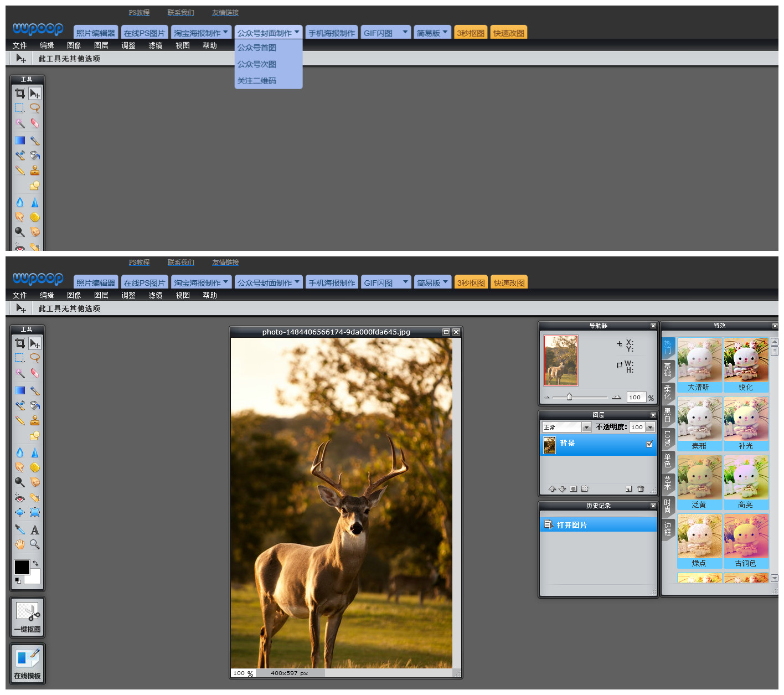Open the white background color swatch
784x695 pixels.
pyautogui.click(x=34, y=577)
